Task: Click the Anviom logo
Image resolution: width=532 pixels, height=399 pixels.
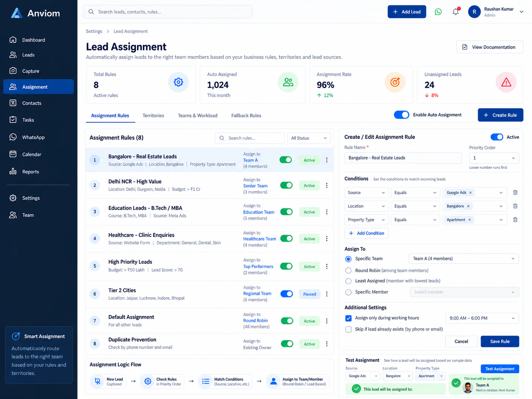Action: point(35,13)
